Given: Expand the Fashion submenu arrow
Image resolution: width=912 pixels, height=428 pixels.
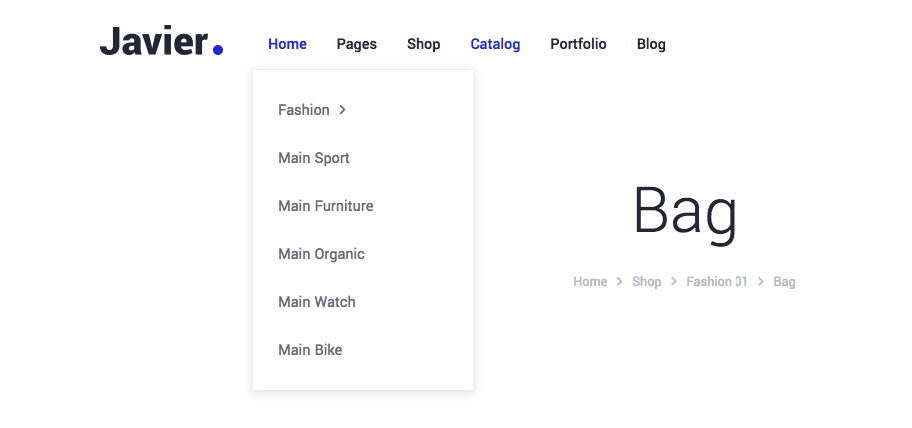Looking at the screenshot, I should click(342, 110).
